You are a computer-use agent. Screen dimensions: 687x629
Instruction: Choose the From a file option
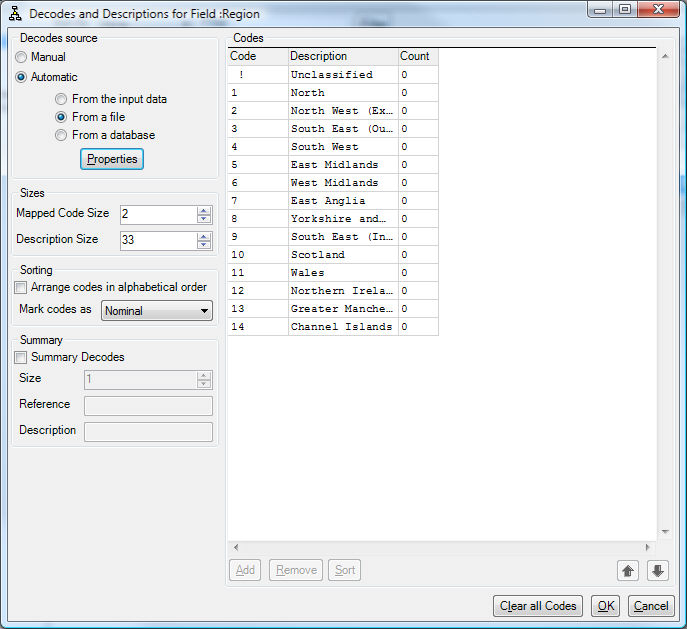[61, 117]
